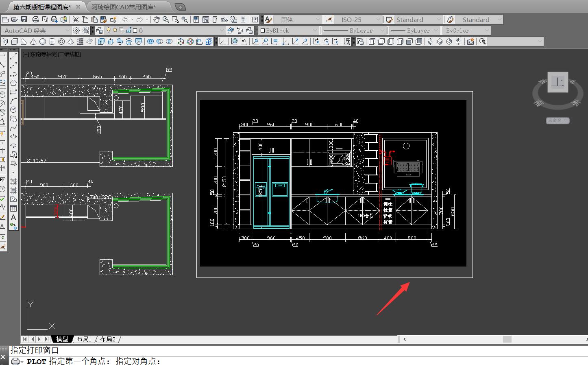The image size is (588, 365).
Task: Open the ByColor plot style dropdown
Action: 486,31
